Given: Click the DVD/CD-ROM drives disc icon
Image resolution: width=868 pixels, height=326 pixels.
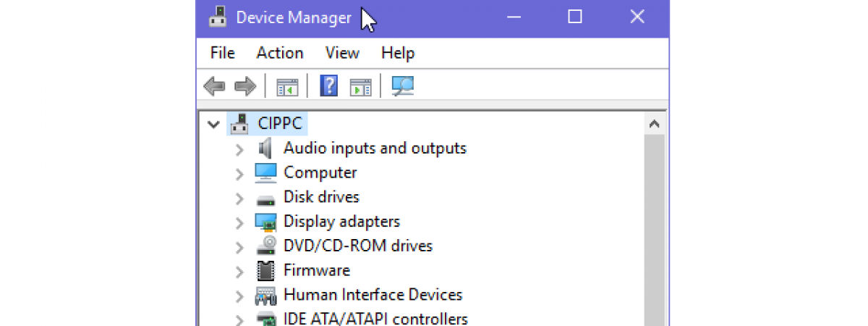Looking at the screenshot, I should point(265,246).
